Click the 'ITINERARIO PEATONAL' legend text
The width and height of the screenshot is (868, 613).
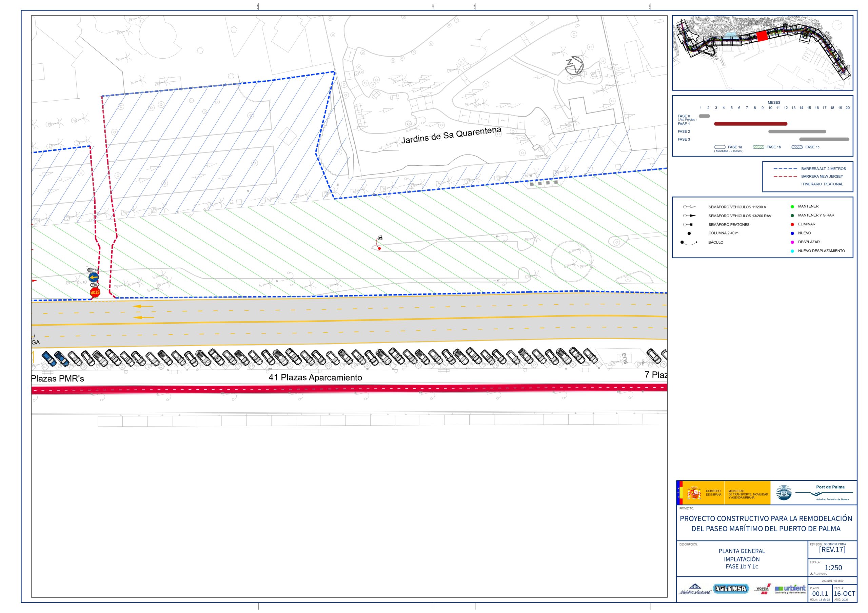coord(822,184)
